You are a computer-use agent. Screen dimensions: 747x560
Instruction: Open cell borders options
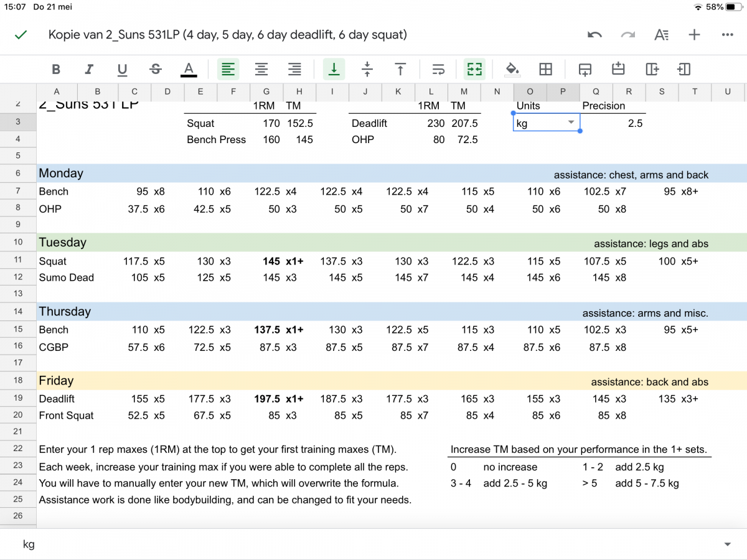546,69
